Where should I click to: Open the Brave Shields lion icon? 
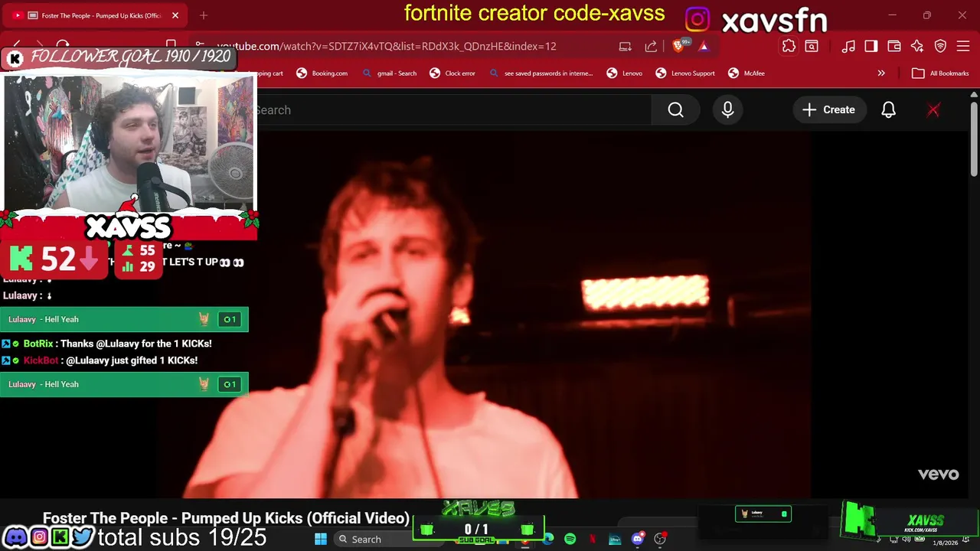(678, 46)
